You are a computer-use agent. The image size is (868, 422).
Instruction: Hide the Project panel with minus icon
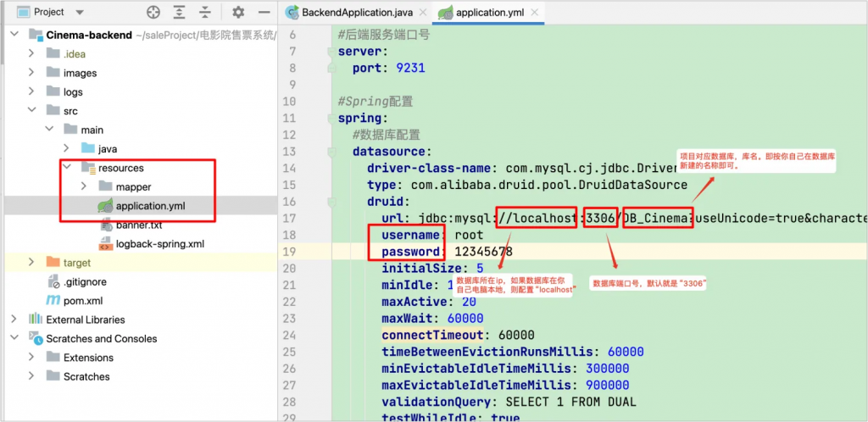pos(262,13)
